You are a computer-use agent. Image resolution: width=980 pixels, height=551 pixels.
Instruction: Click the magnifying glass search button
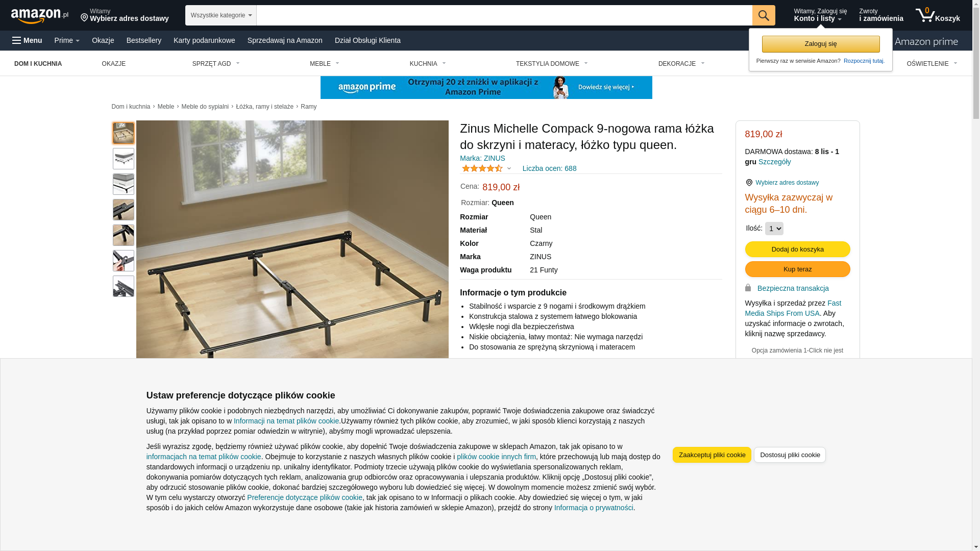click(764, 15)
